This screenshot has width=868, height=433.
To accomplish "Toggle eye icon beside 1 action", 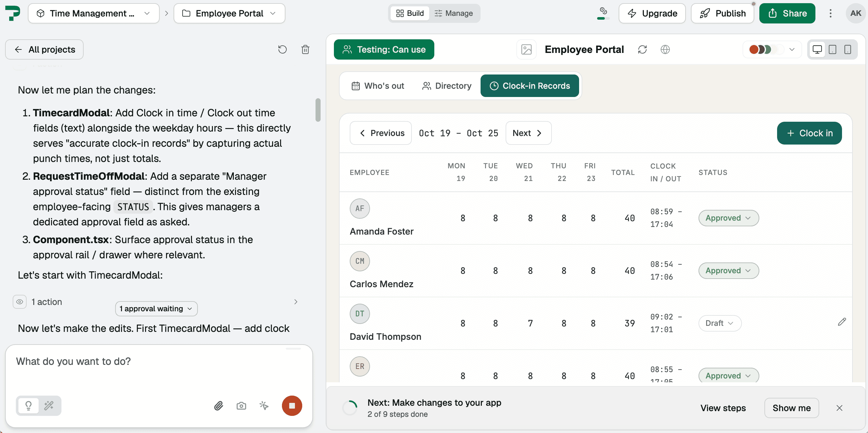I will [x=20, y=302].
